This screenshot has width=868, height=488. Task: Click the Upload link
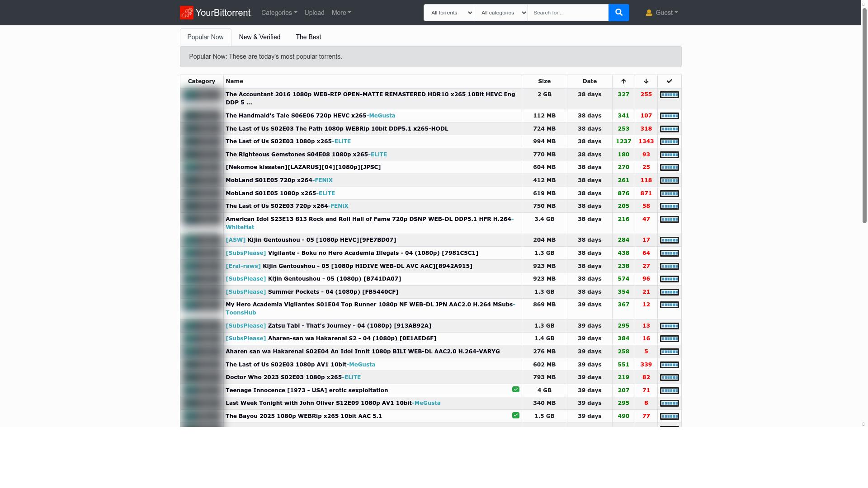point(314,12)
